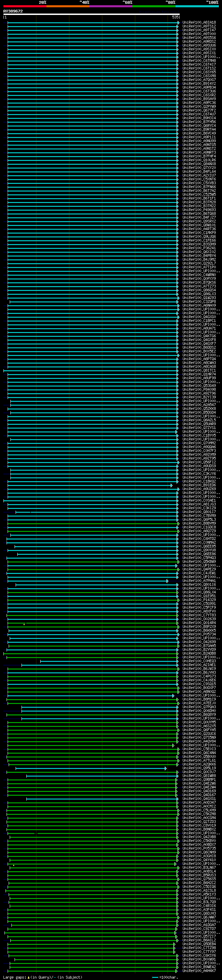The width and height of the screenshot is (222, 980).
Task: Select UniRef100_Q7ZYS1 label
Action: tap(199, 428)
